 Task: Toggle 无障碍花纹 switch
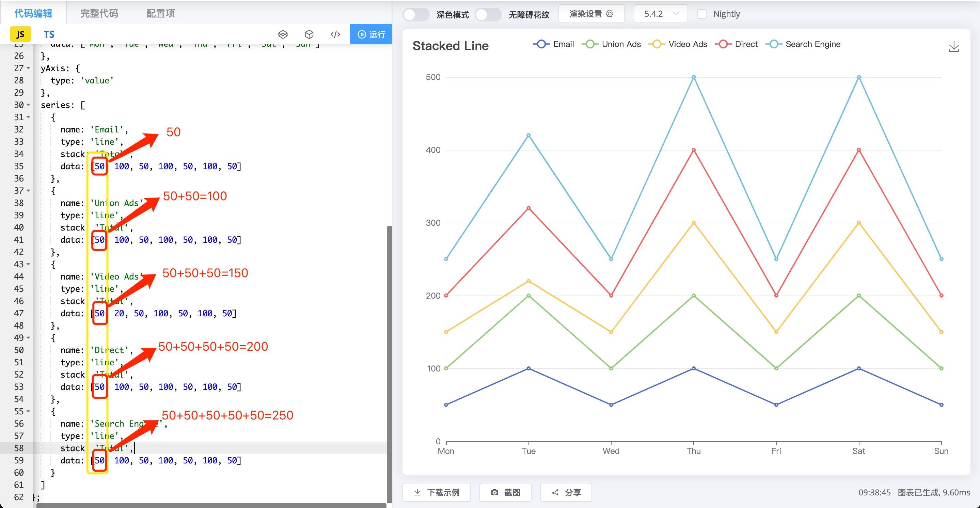point(489,14)
